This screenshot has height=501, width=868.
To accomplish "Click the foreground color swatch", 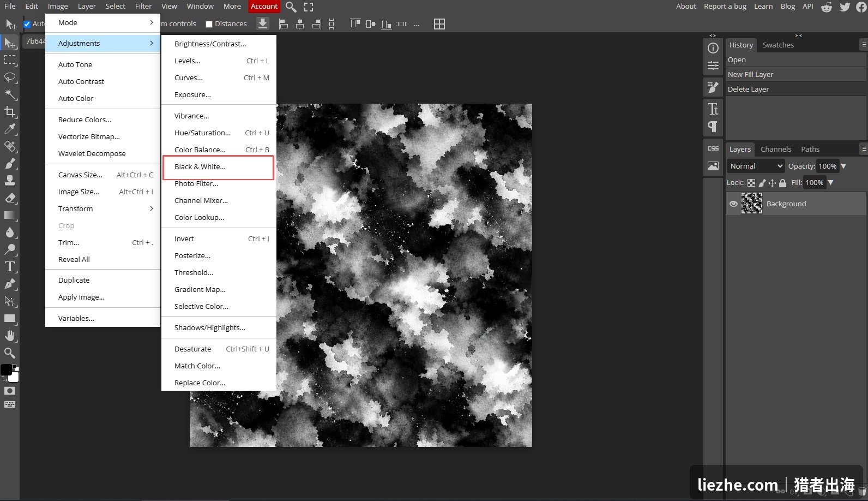I will coord(6,369).
